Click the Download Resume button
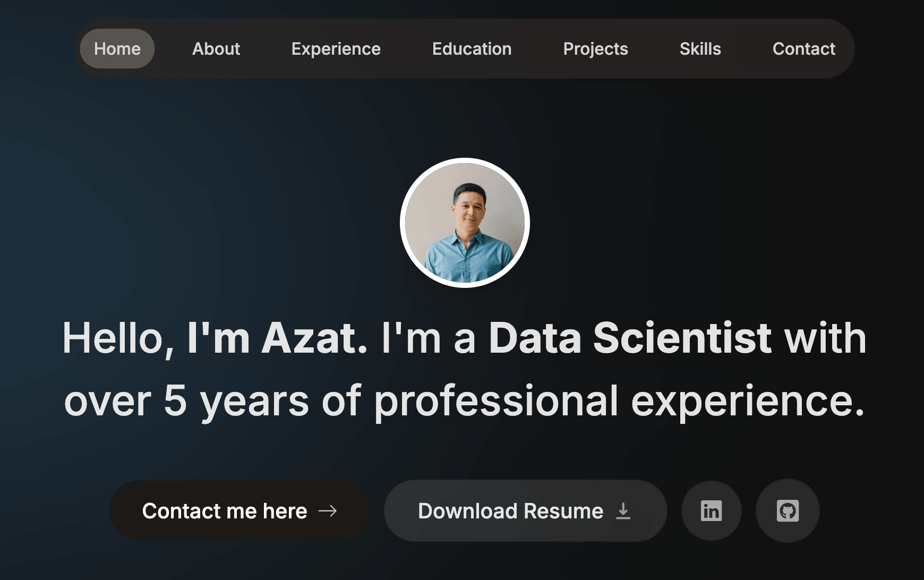This screenshot has width=924, height=580. pos(525,511)
